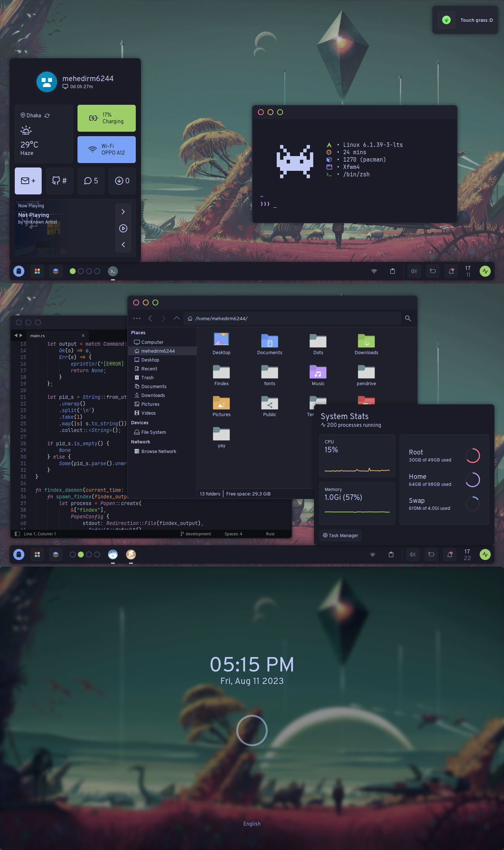The image size is (504, 850).
Task: Open Task Manager from System Stats
Action: point(341,535)
